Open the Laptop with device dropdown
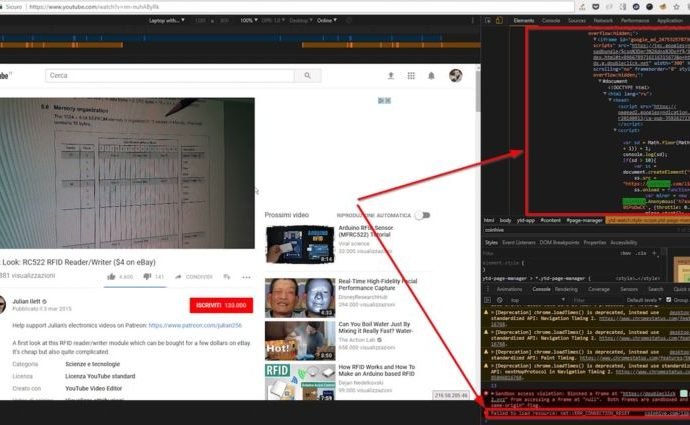This screenshot has height=425, width=690. (166, 20)
